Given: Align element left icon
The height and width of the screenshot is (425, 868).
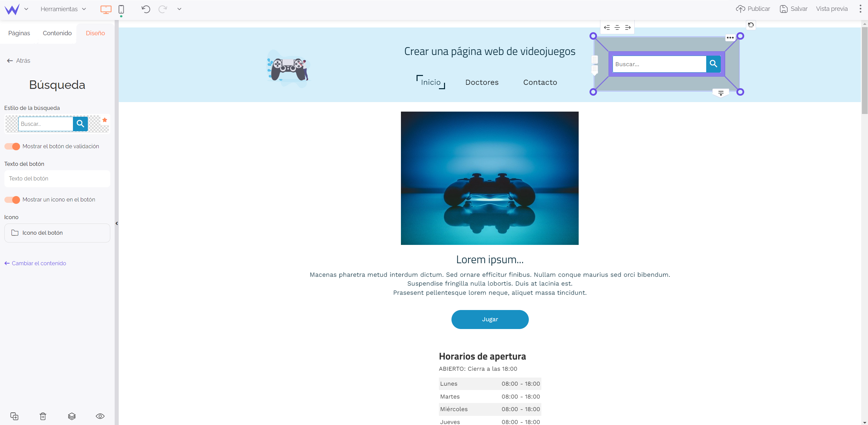Looking at the screenshot, I should [607, 27].
